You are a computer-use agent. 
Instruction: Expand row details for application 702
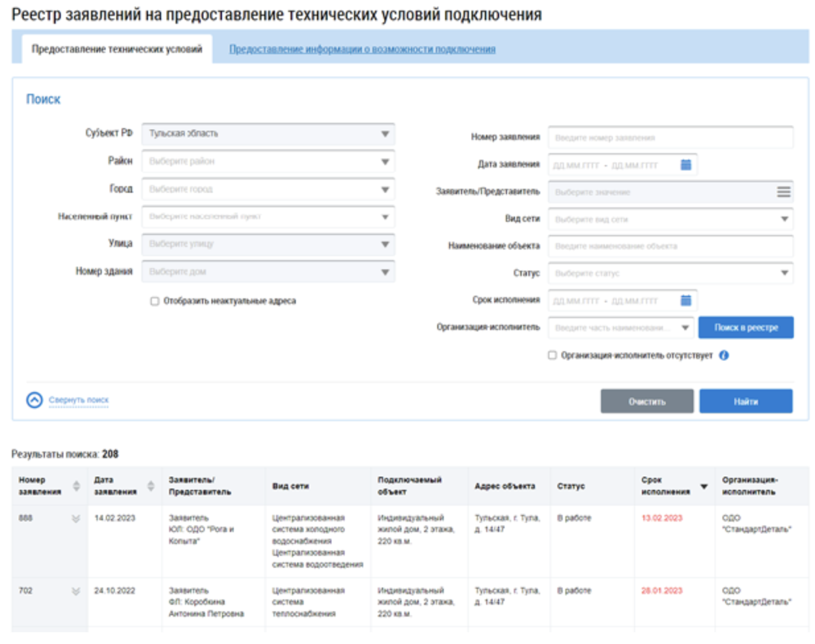tap(75, 591)
